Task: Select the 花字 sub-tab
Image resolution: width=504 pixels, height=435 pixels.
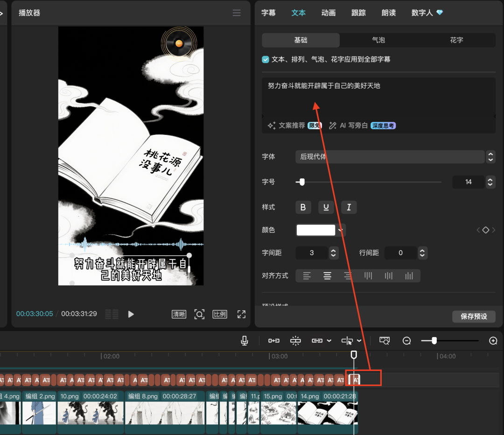Action: [x=456, y=40]
